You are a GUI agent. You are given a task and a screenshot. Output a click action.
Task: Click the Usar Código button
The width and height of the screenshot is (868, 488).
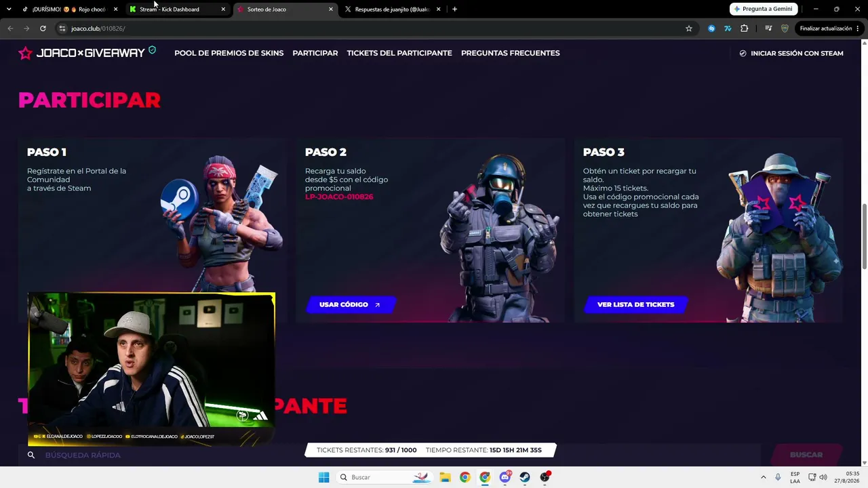coord(350,304)
